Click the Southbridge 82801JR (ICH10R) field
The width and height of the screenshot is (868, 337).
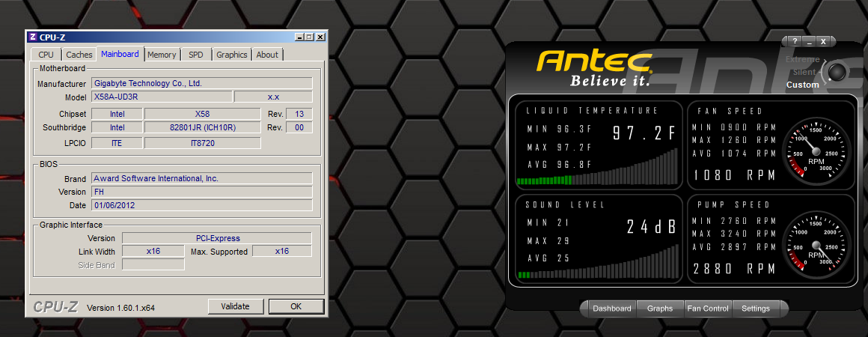pyautogui.click(x=202, y=127)
